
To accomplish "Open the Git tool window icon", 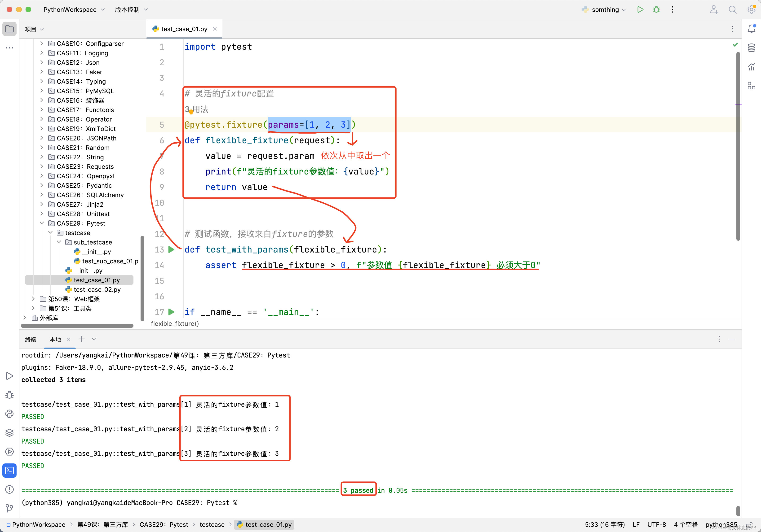I will click(x=9, y=509).
